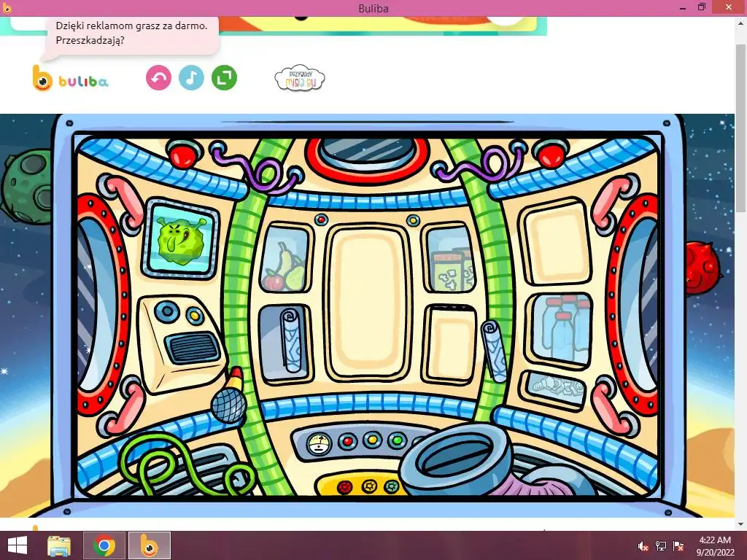Click the red alarm light on top right

(550, 153)
